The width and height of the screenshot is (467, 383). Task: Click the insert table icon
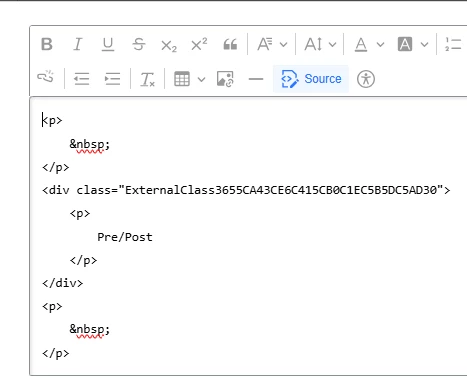click(x=182, y=79)
